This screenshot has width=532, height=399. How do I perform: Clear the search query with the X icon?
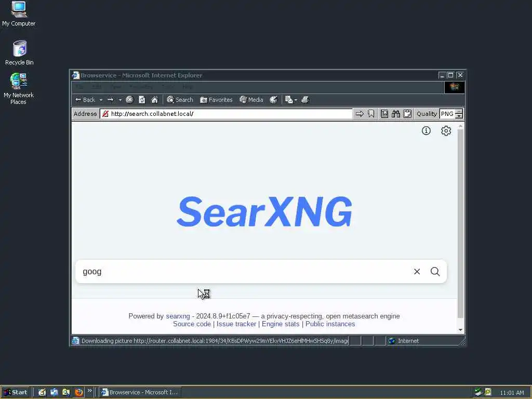tap(417, 271)
